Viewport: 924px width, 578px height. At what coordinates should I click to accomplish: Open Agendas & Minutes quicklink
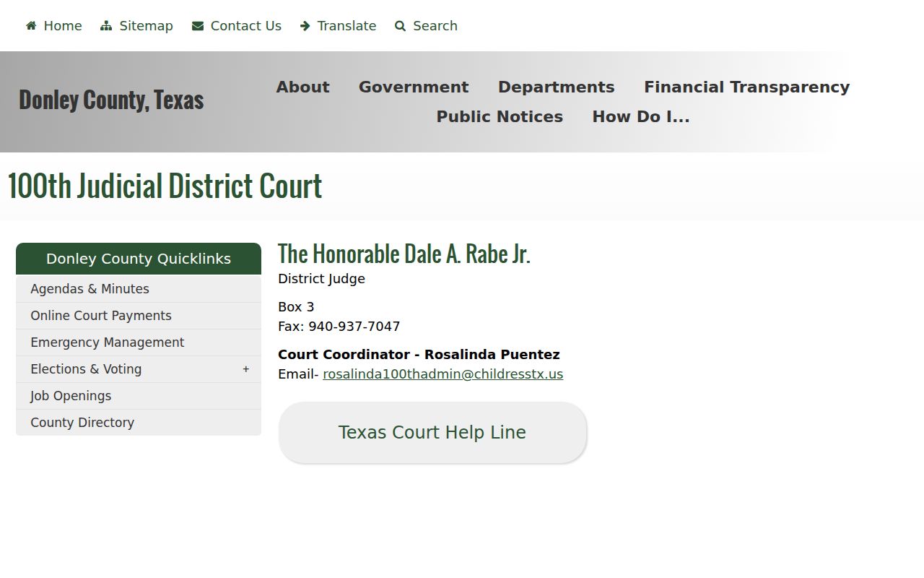coord(139,289)
